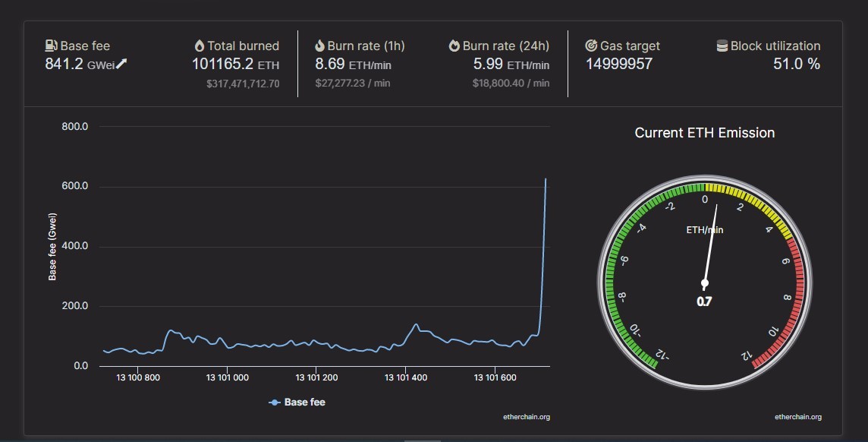Open the etherchain.org credit below the gauge
Screen dimensions: 868x442
[797, 417]
